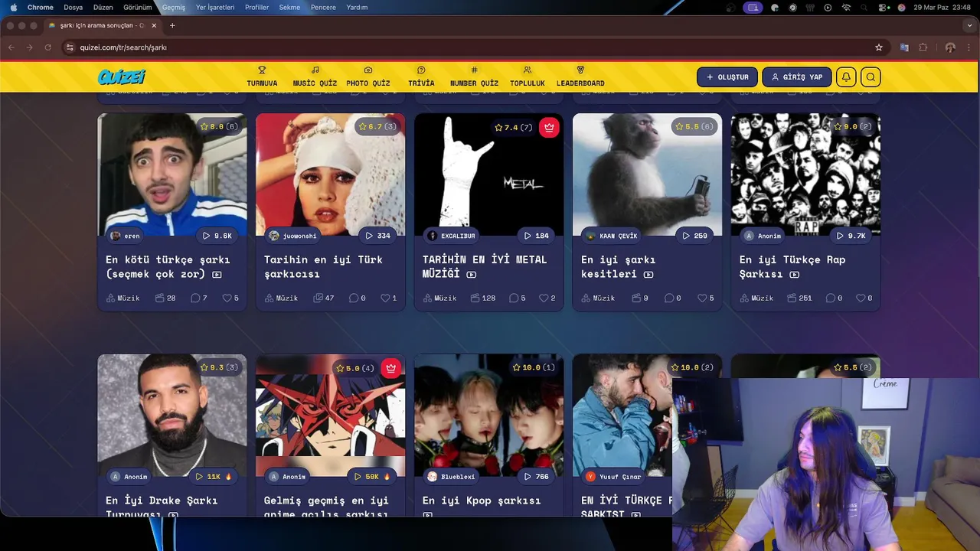Click Müzik category on Metal Müziği card

[439, 298]
